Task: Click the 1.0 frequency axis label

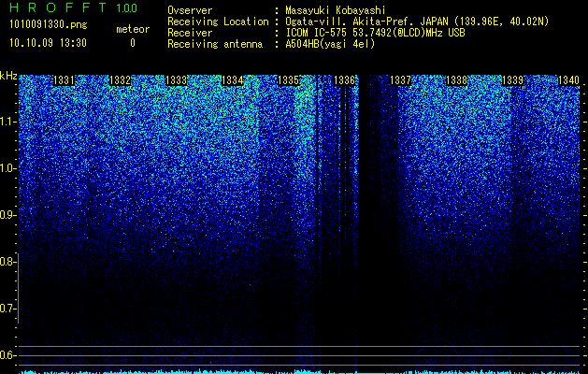Action: coord(7,169)
